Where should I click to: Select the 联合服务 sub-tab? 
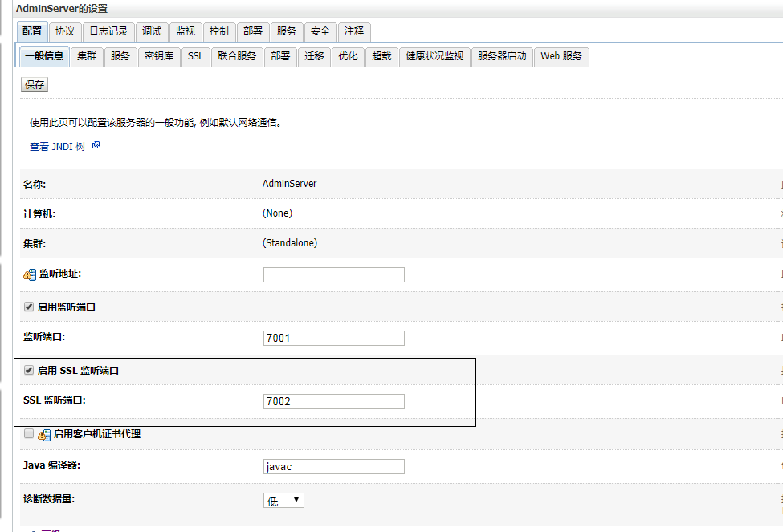pos(237,56)
